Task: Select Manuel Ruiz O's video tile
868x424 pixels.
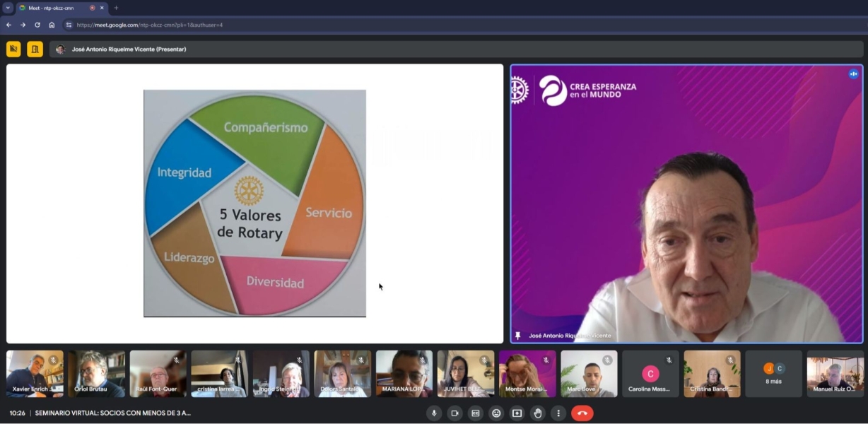Action: pyautogui.click(x=835, y=374)
